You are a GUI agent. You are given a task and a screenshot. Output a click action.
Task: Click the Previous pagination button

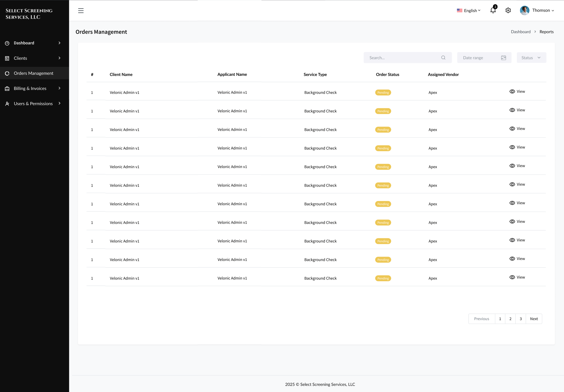click(482, 319)
